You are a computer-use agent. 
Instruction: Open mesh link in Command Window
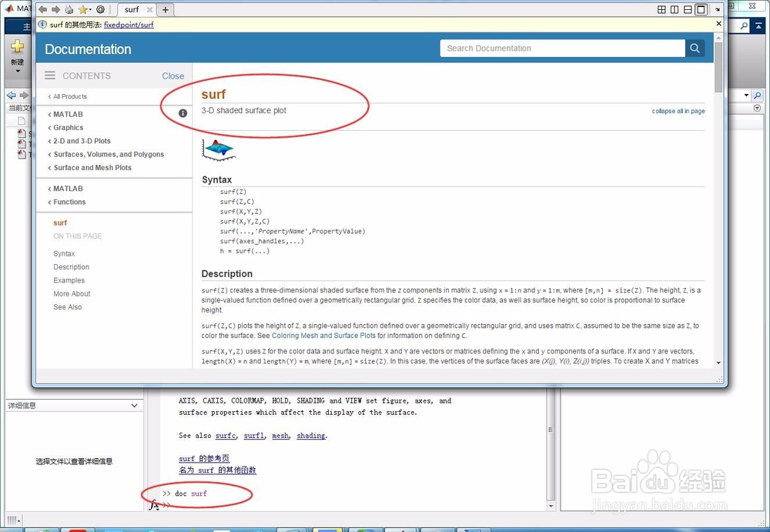pos(280,436)
